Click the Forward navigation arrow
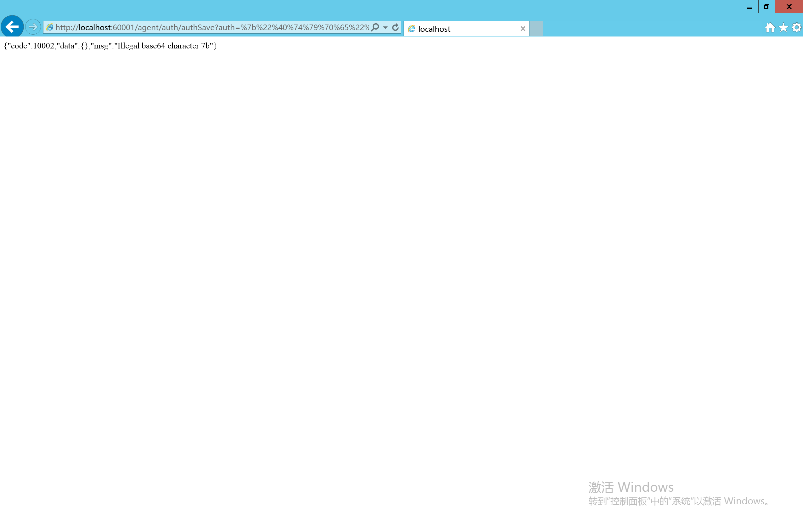This screenshot has width=803, height=532. pos(33,27)
